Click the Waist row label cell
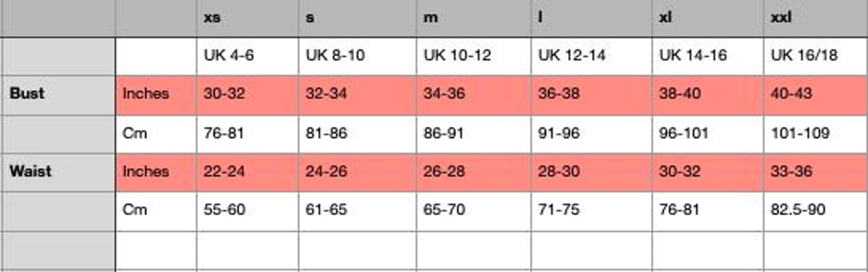 (x=58, y=173)
